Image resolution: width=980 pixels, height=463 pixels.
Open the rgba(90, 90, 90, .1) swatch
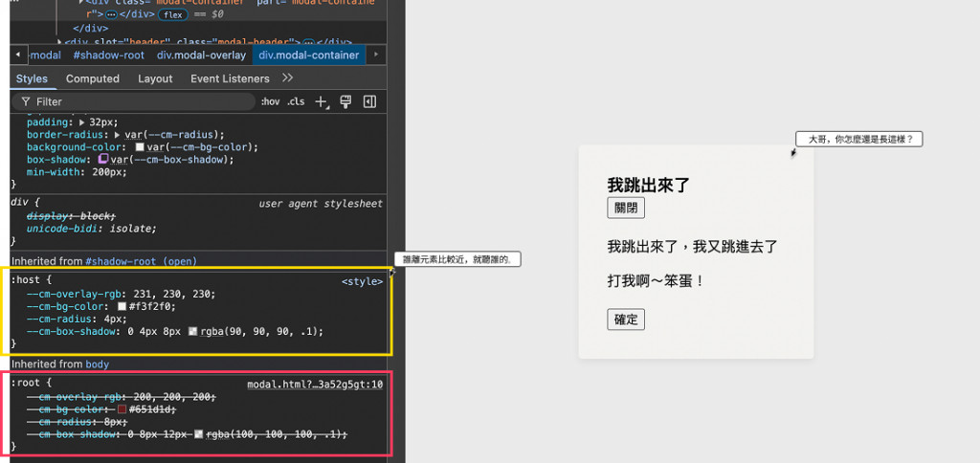[193, 331]
